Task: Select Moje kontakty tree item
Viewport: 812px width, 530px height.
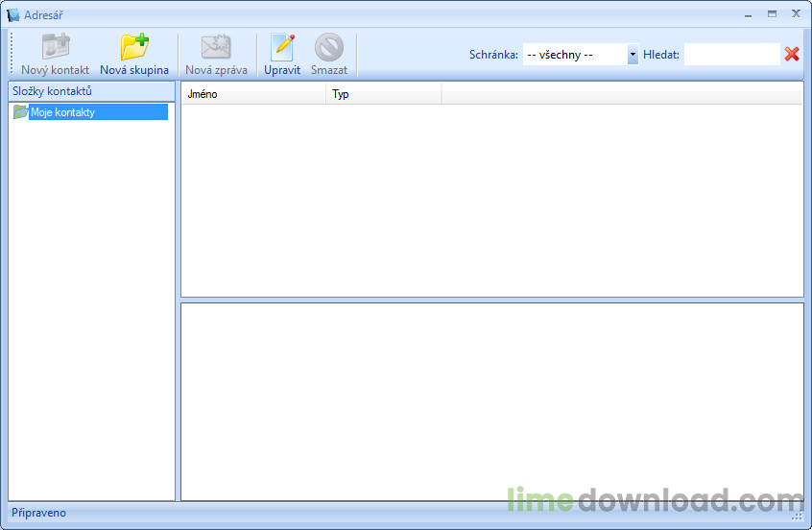Action: pos(99,112)
